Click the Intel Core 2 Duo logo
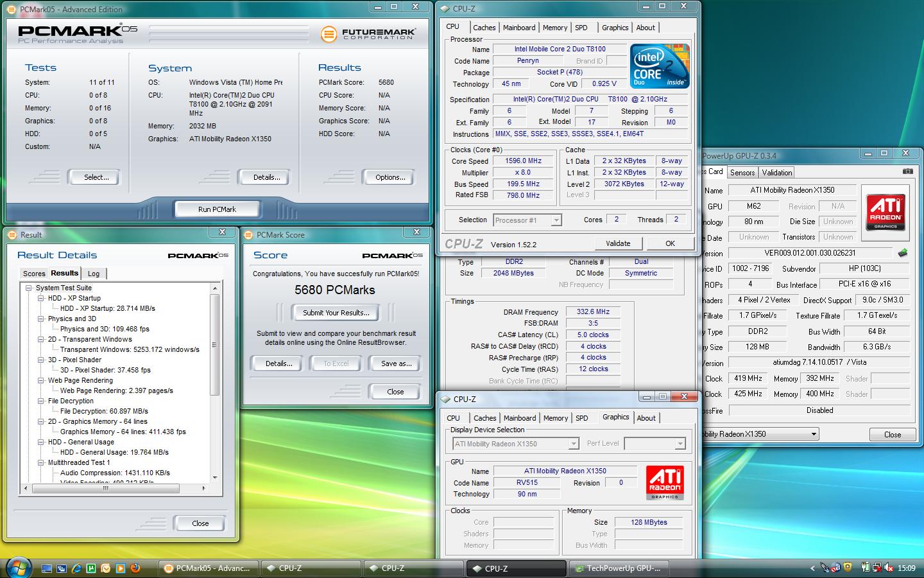 click(x=659, y=66)
